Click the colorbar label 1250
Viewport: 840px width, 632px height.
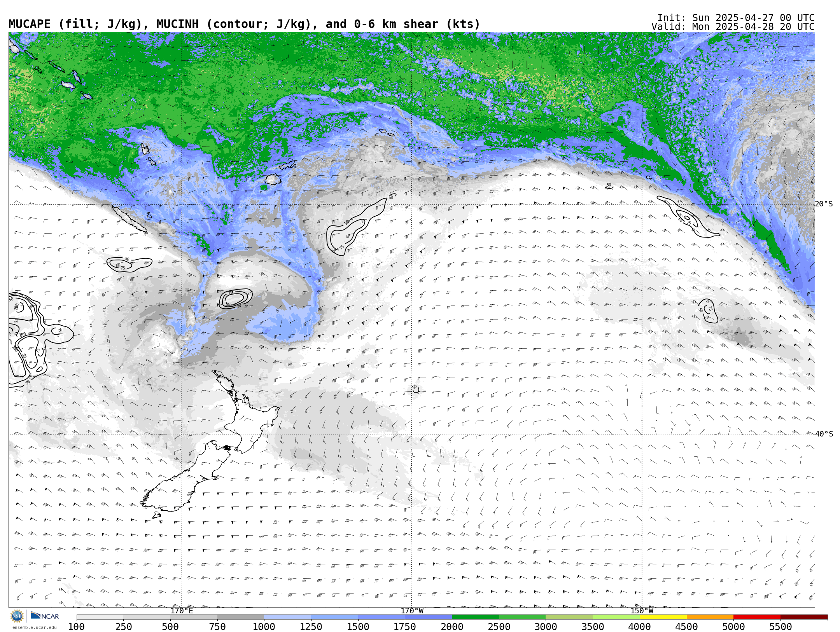click(x=311, y=627)
